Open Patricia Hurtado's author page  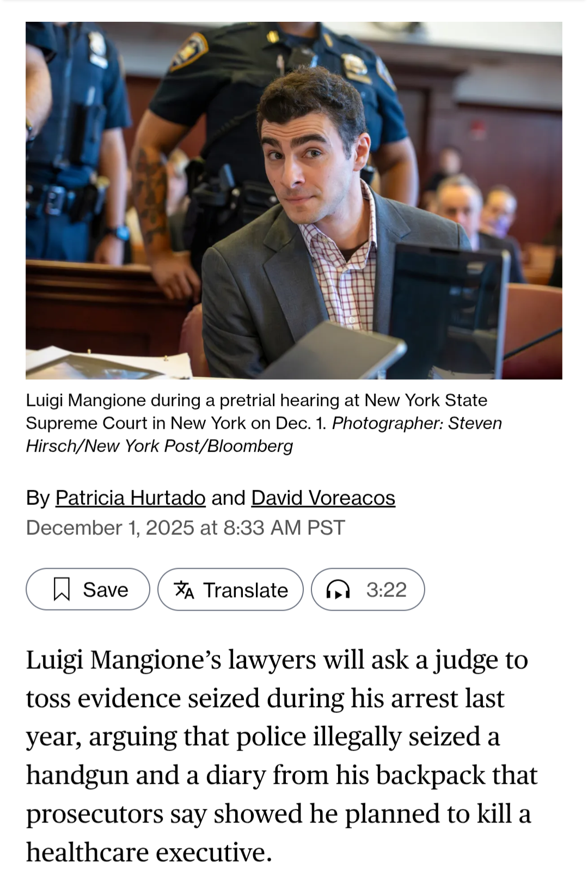pos(131,498)
